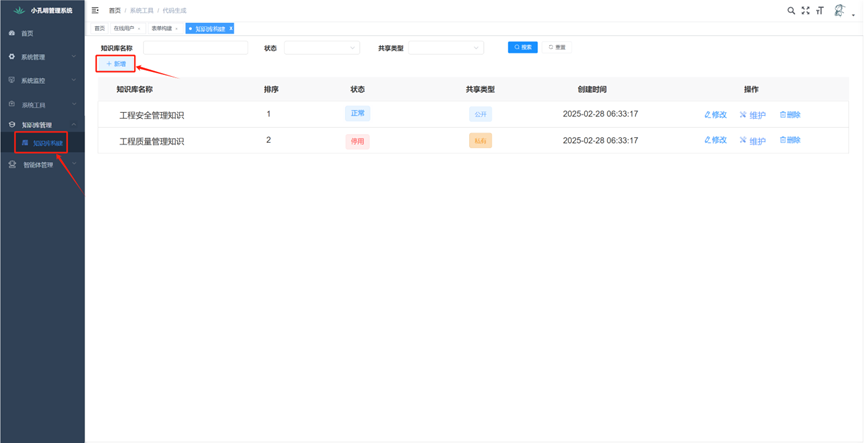Click the user avatar in top-right corner
864x443 pixels.
coord(839,10)
